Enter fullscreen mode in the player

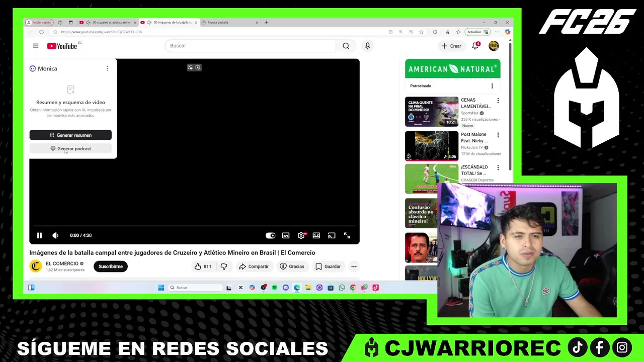pyautogui.click(x=347, y=235)
